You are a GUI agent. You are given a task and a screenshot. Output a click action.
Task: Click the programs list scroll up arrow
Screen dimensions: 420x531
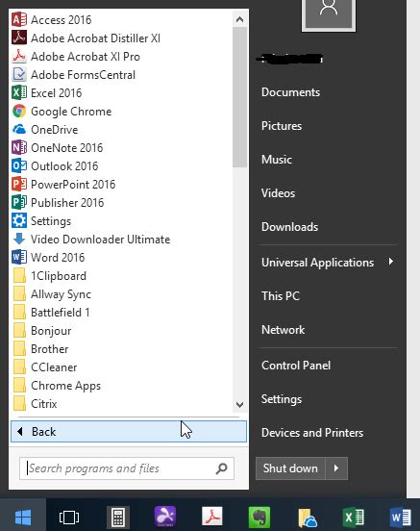click(239, 19)
